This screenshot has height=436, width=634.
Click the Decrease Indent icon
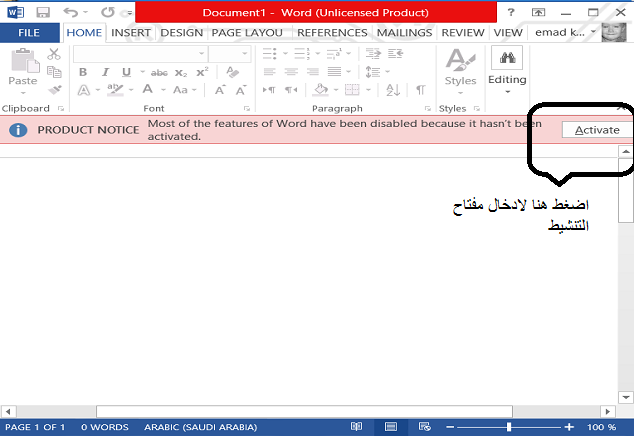[x=395, y=53]
